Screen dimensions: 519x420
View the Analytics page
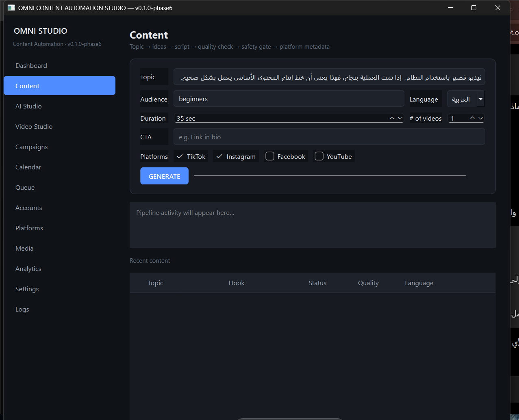coord(59,268)
